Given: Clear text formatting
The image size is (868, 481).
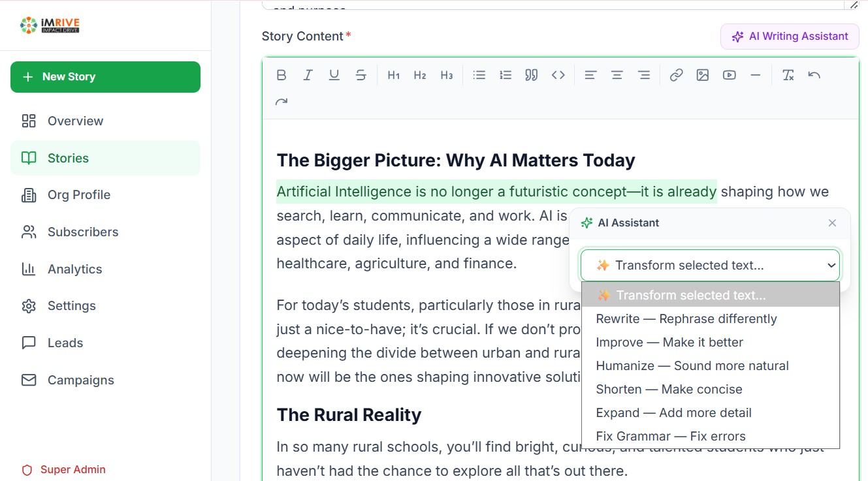Looking at the screenshot, I should [x=788, y=75].
